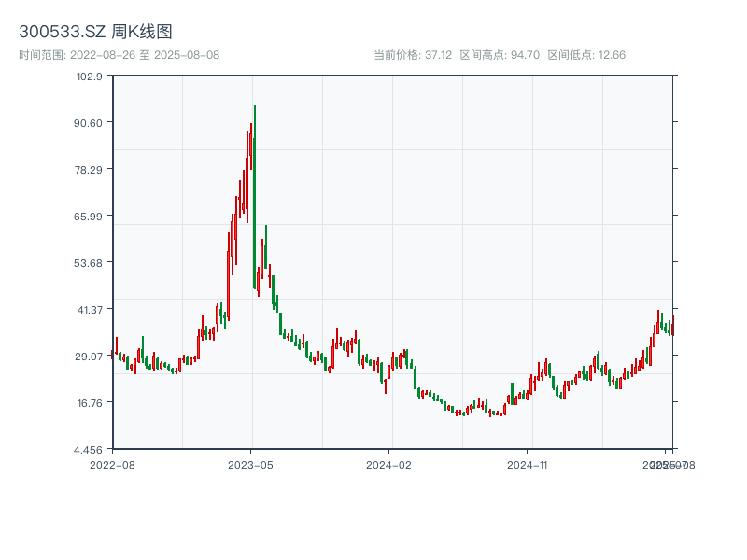Click the current price value 当前价格: 37.12
The width and height of the screenshot is (747, 560).
tap(413, 55)
